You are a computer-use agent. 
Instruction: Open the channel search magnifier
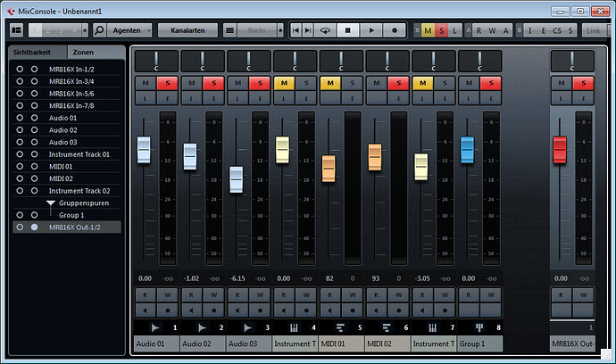99,30
